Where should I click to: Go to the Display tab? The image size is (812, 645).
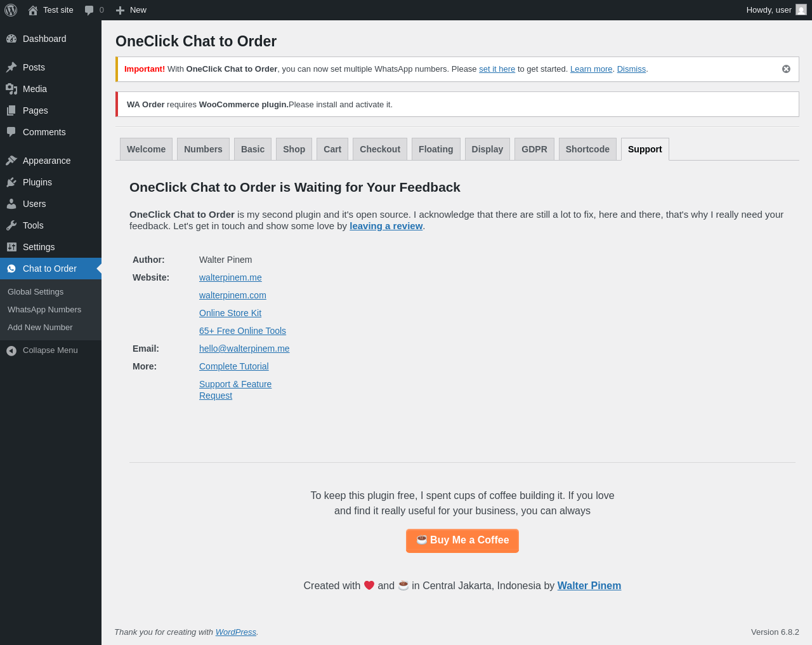(487, 149)
